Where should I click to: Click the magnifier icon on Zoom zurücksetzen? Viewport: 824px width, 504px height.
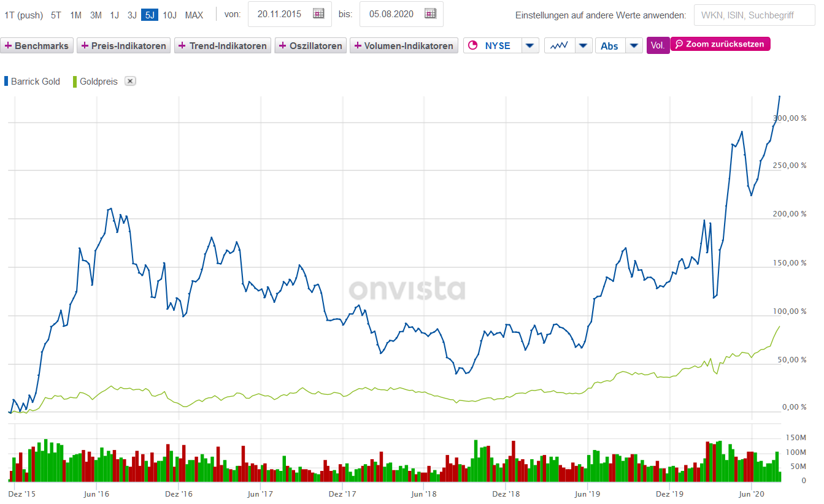coord(679,44)
